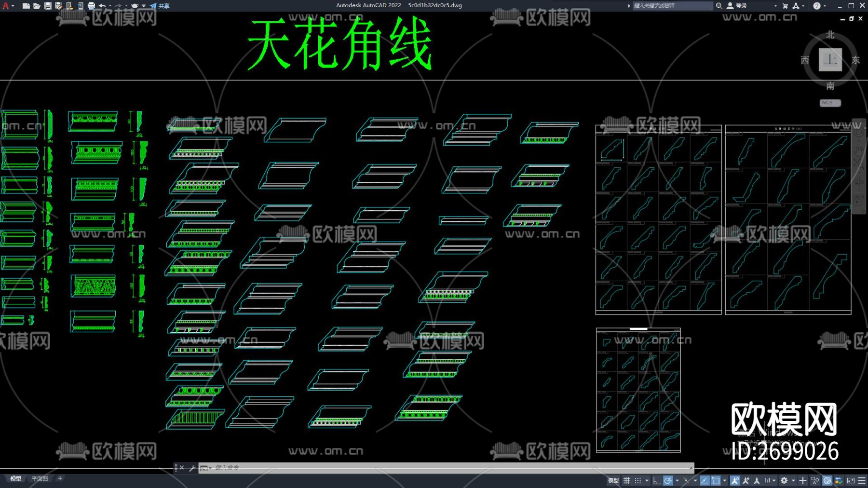Click the Clean Screen icon
868x488 pixels.
[x=851, y=480]
